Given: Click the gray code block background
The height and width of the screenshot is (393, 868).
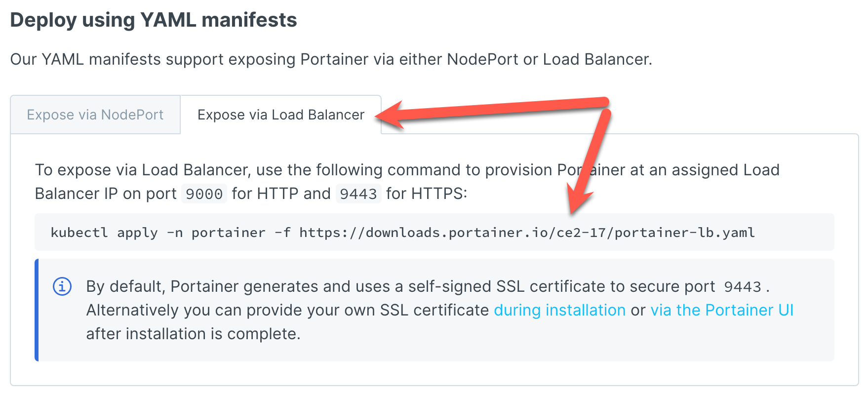Looking at the screenshot, I should tap(790, 232).
